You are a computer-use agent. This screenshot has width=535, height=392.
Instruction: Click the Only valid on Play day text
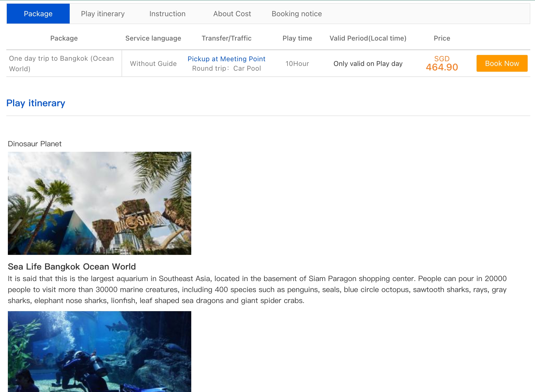point(368,64)
